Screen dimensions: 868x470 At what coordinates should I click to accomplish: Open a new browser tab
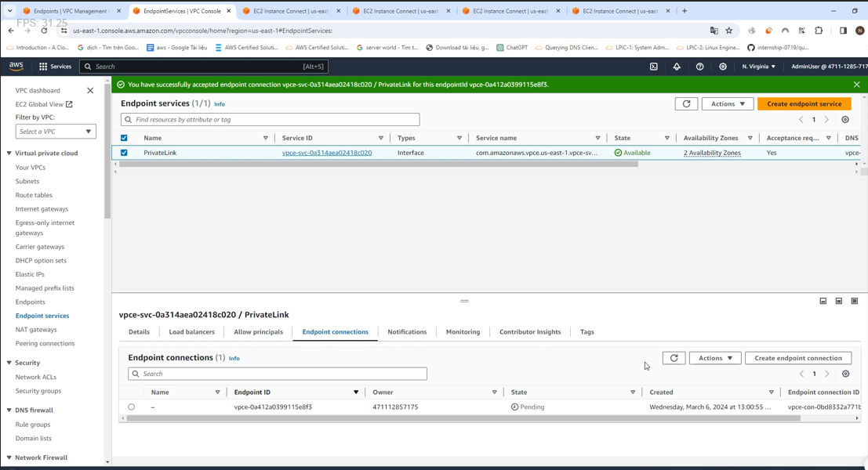click(685, 10)
